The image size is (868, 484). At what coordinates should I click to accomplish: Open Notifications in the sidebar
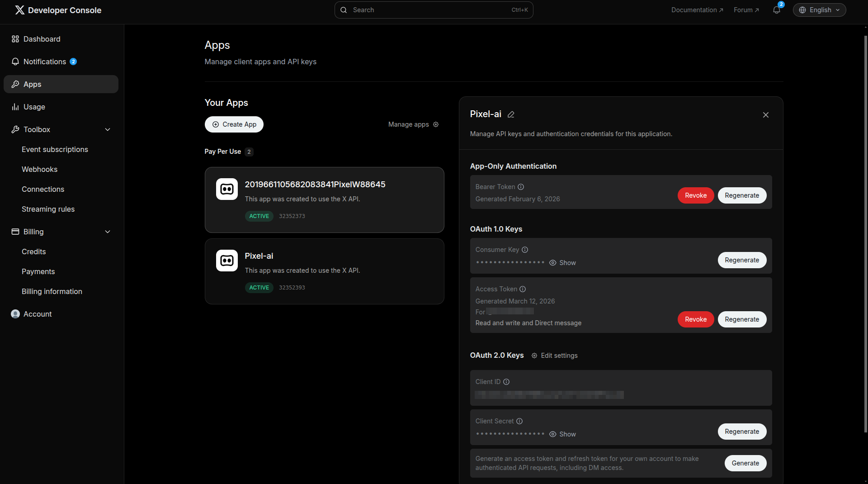coord(61,62)
